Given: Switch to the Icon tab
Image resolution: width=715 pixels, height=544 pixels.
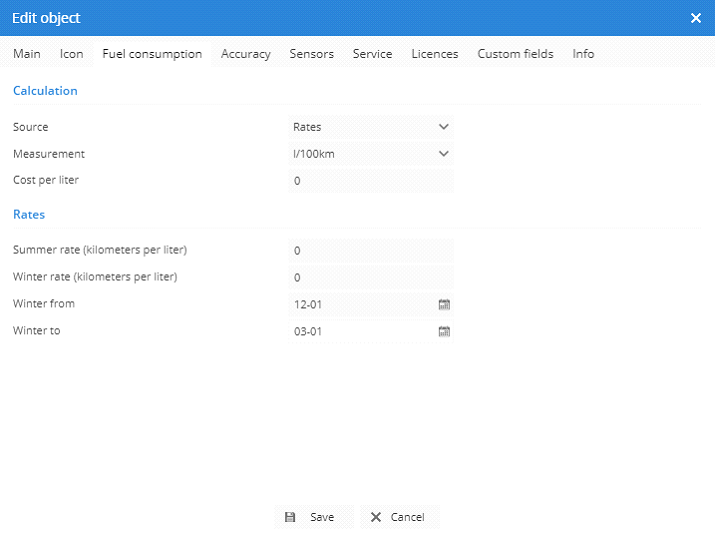Looking at the screenshot, I should pyautogui.click(x=72, y=54).
